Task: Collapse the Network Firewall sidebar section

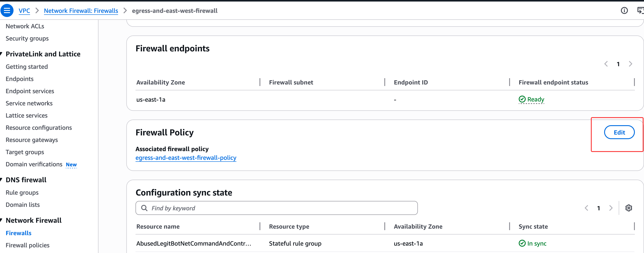Action: (2, 220)
